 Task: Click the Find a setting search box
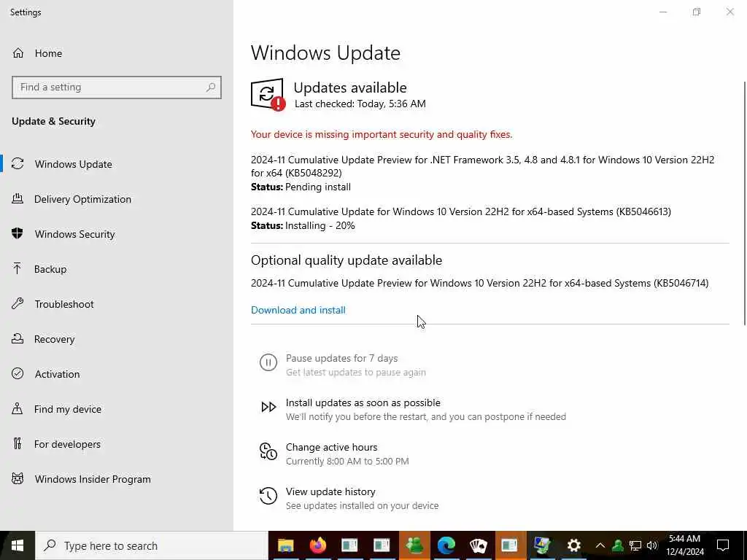point(117,87)
